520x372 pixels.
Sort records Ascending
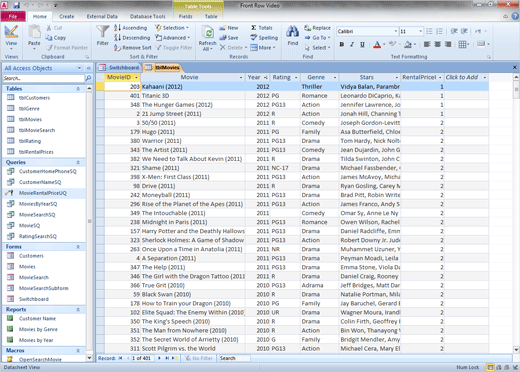130,28
